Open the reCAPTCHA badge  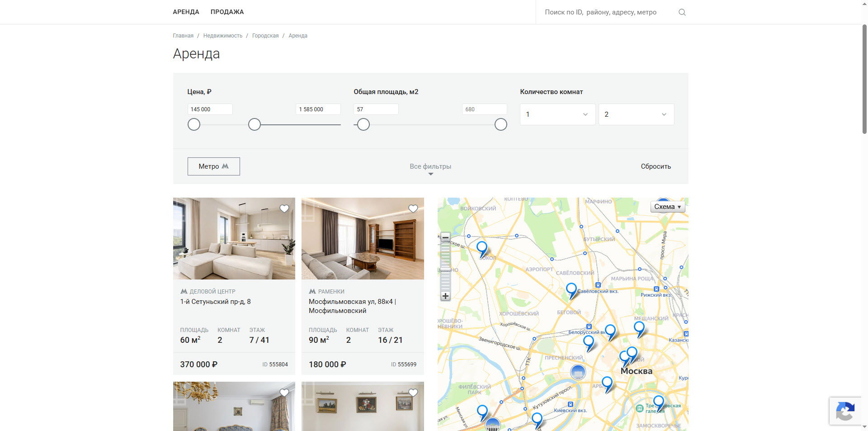(x=845, y=411)
